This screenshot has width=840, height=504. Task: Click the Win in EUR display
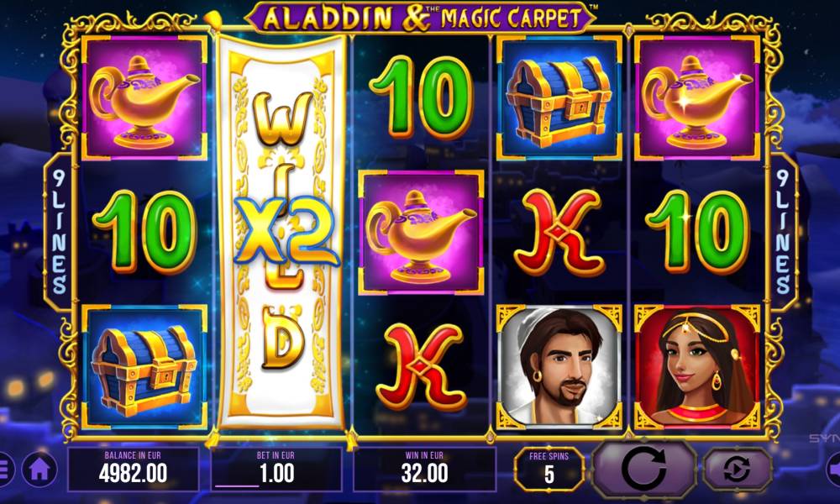(x=424, y=470)
